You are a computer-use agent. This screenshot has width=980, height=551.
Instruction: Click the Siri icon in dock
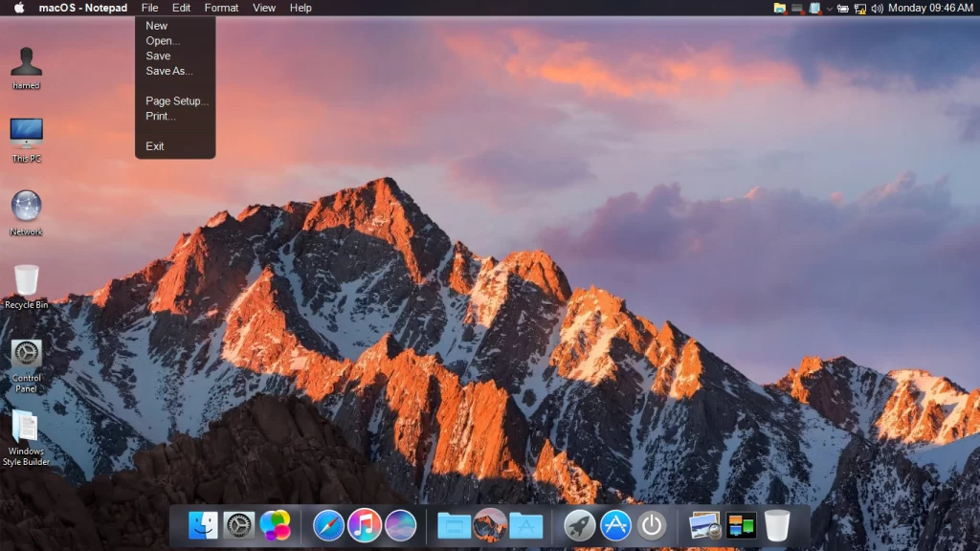point(400,525)
